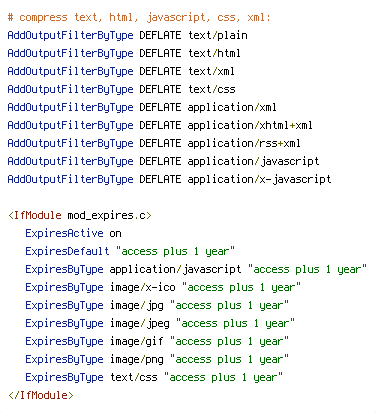Click application/xml in the filter list
Image resolution: width=376 pixels, height=412 pixels.
pos(232,108)
